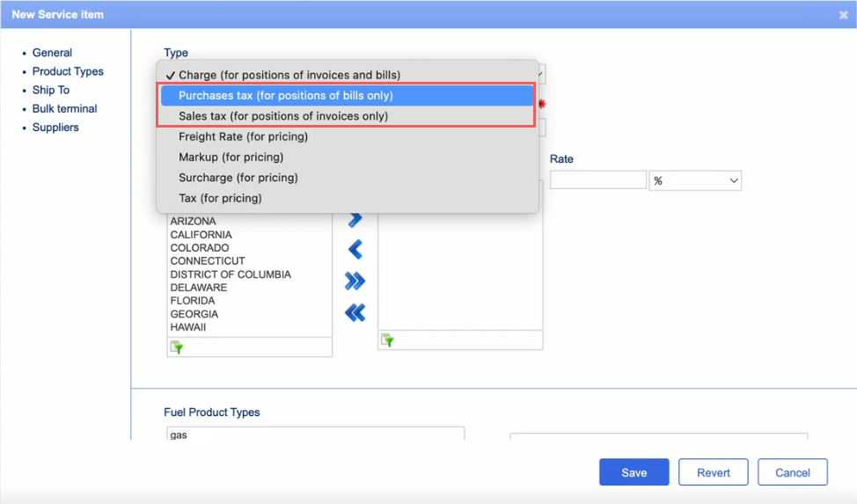Click into the Rate input field
857x504 pixels.
click(x=598, y=180)
